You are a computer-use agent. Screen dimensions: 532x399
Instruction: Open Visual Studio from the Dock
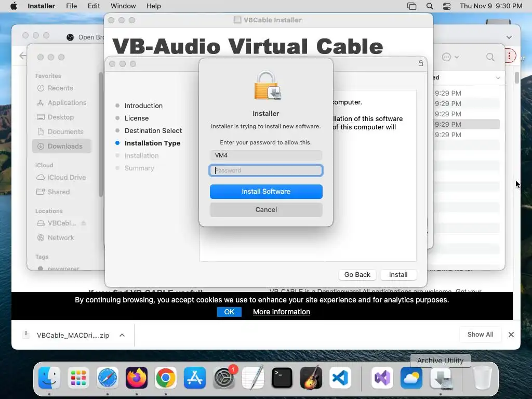[x=382, y=378]
